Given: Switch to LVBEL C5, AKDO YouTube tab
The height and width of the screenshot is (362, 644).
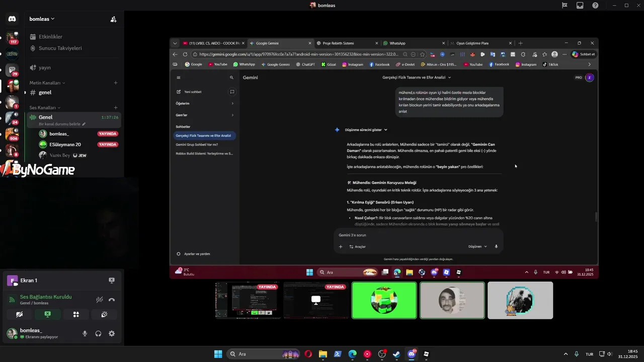Looking at the screenshot, I should [x=214, y=43].
